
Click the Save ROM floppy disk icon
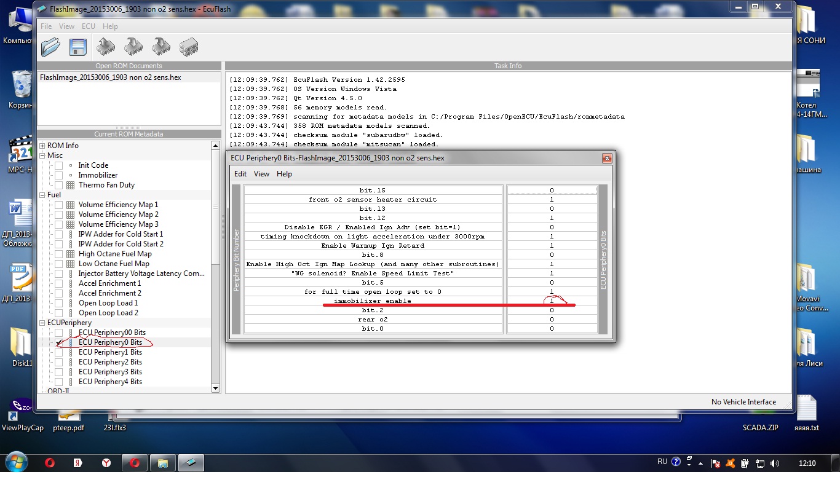(x=77, y=47)
